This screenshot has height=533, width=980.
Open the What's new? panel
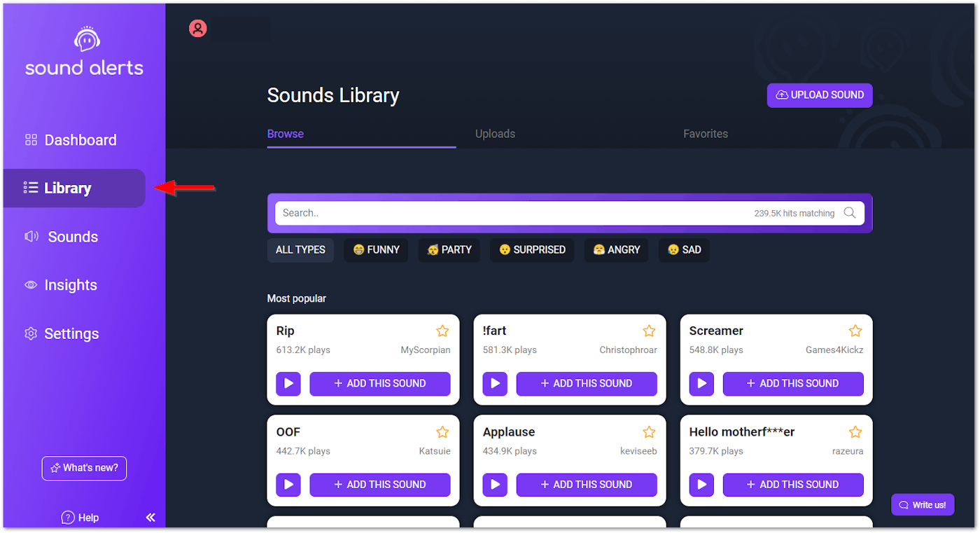click(84, 469)
